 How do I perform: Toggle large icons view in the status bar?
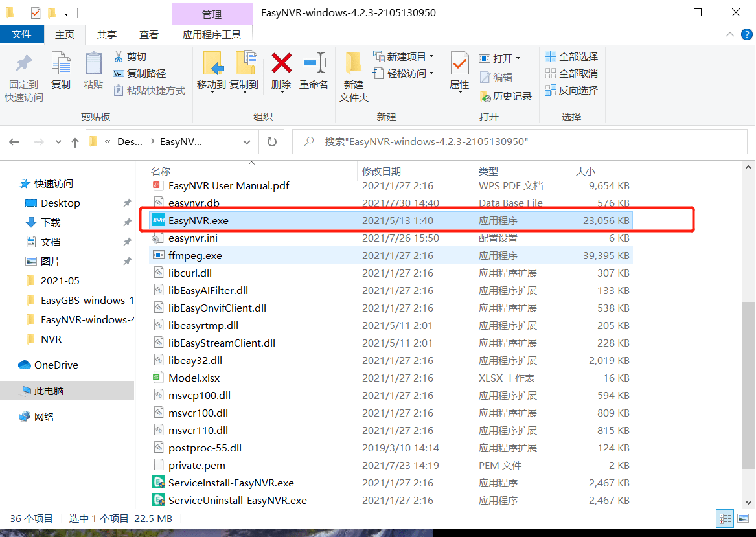click(x=744, y=518)
